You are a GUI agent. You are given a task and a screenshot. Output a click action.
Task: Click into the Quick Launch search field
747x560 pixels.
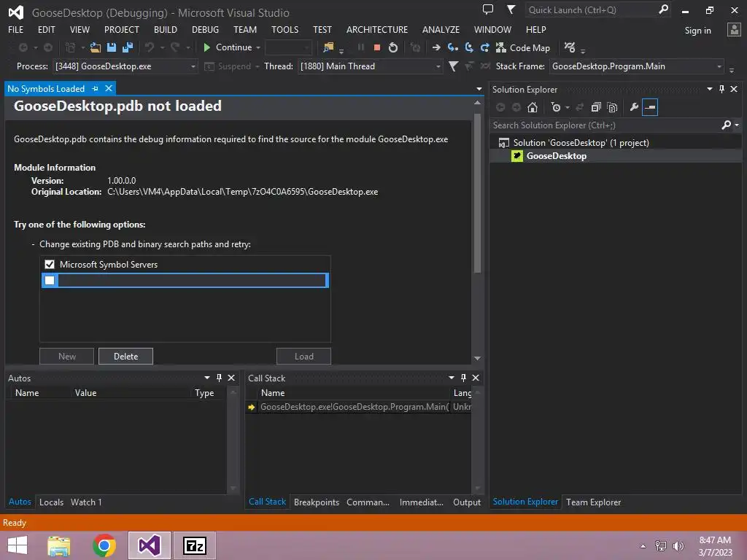tap(591, 10)
